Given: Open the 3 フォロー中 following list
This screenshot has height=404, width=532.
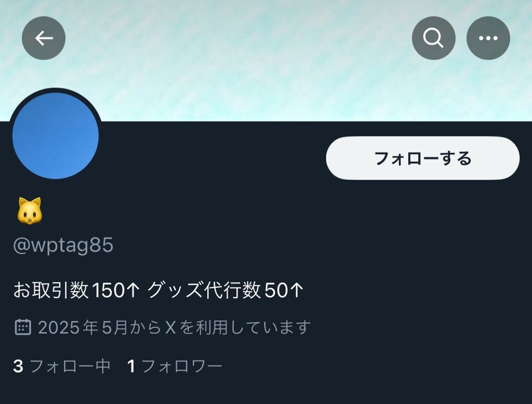Looking at the screenshot, I should [x=62, y=366].
